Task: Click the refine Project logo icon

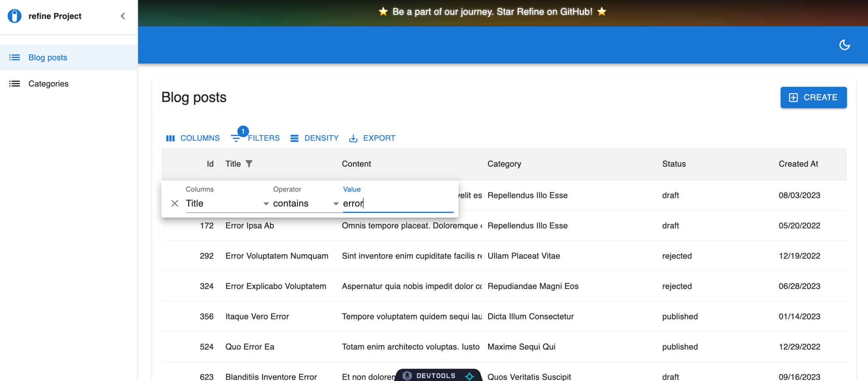Action: [14, 16]
